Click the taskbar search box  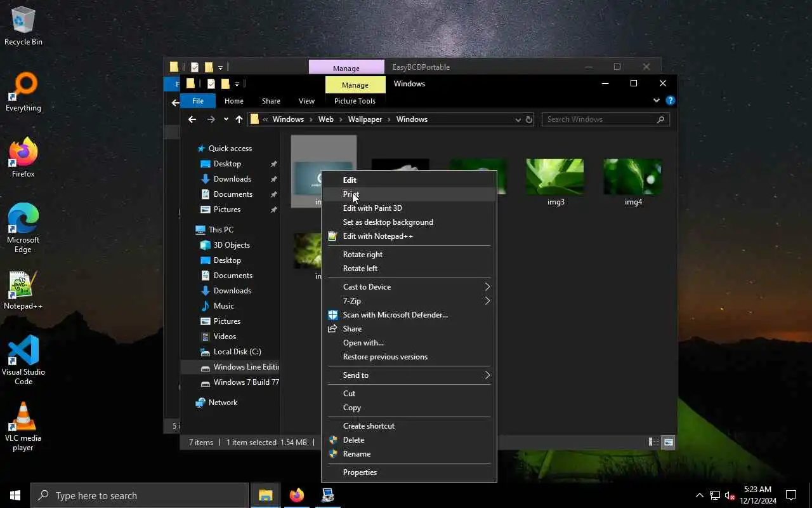point(140,495)
